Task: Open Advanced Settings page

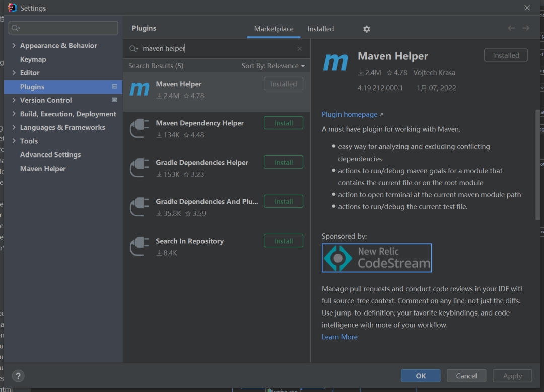Action: point(50,154)
